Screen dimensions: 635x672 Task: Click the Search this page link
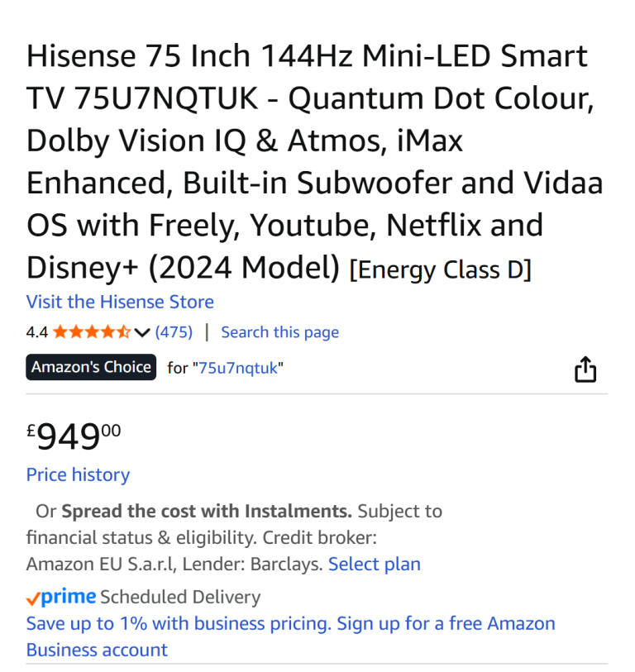click(279, 332)
